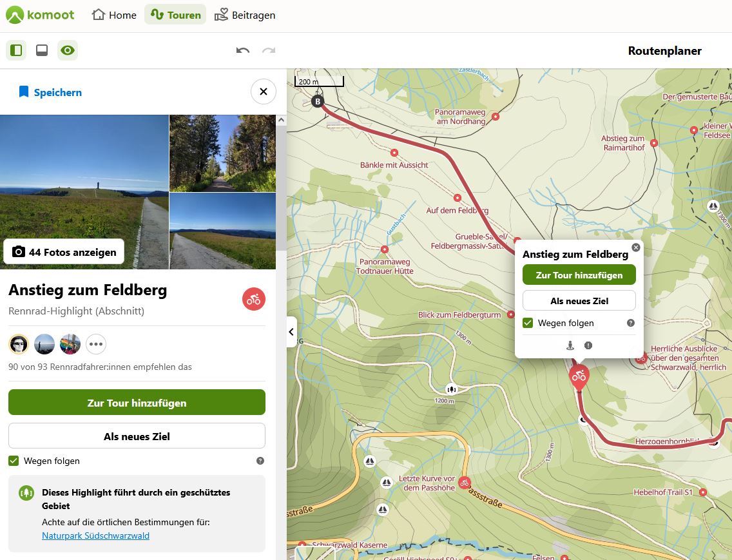Click the help icon beside sidebar Wegen folgen

pos(260,461)
